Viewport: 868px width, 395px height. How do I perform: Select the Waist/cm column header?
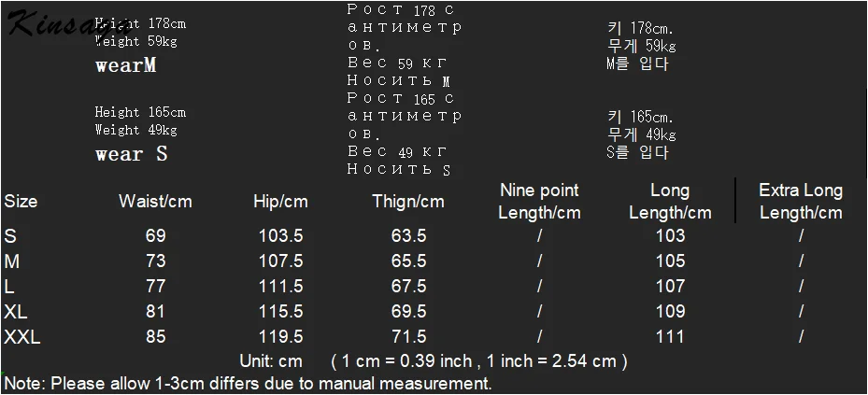pyautogui.click(x=155, y=202)
